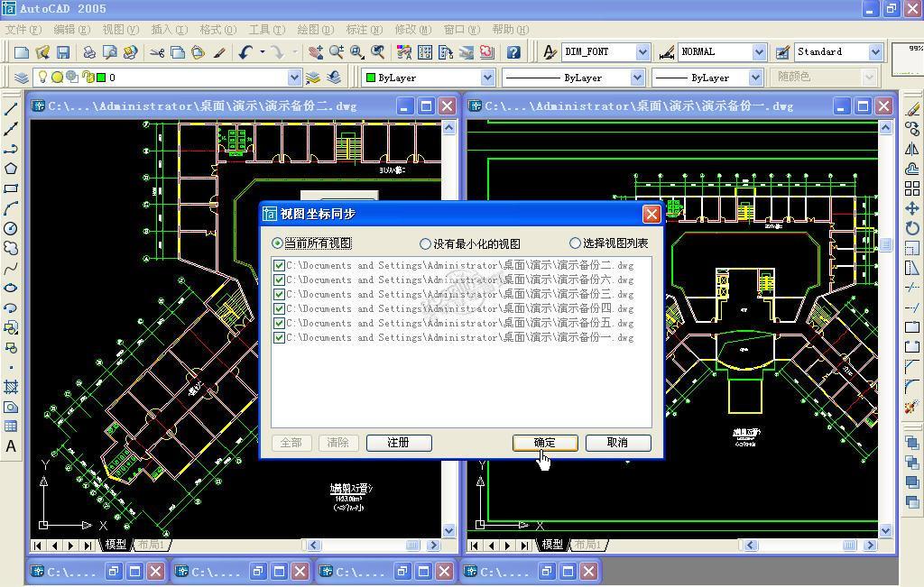Click the Zoom realtime icon
This screenshot has width=924, height=587.
[x=336, y=52]
